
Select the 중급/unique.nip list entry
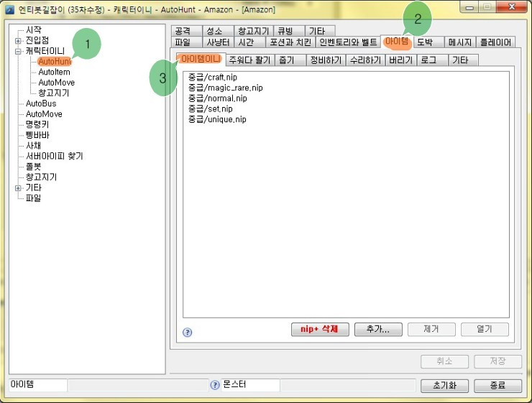(217, 119)
